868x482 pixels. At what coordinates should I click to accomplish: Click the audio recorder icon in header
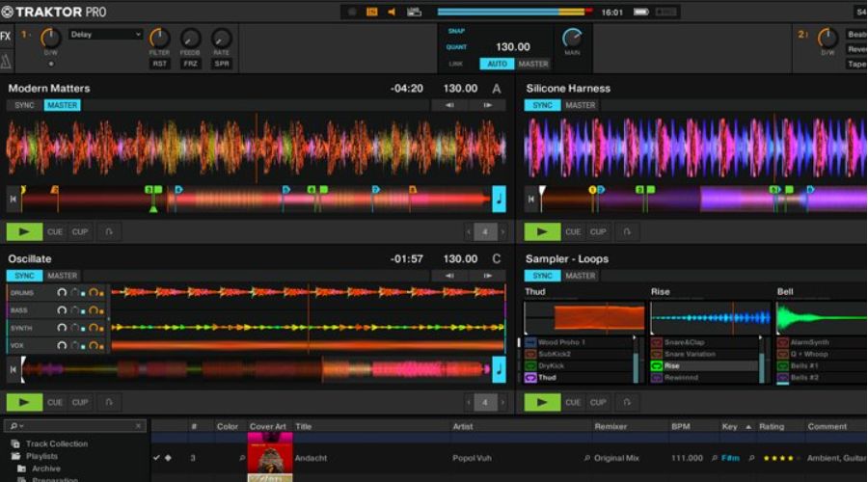click(x=352, y=12)
